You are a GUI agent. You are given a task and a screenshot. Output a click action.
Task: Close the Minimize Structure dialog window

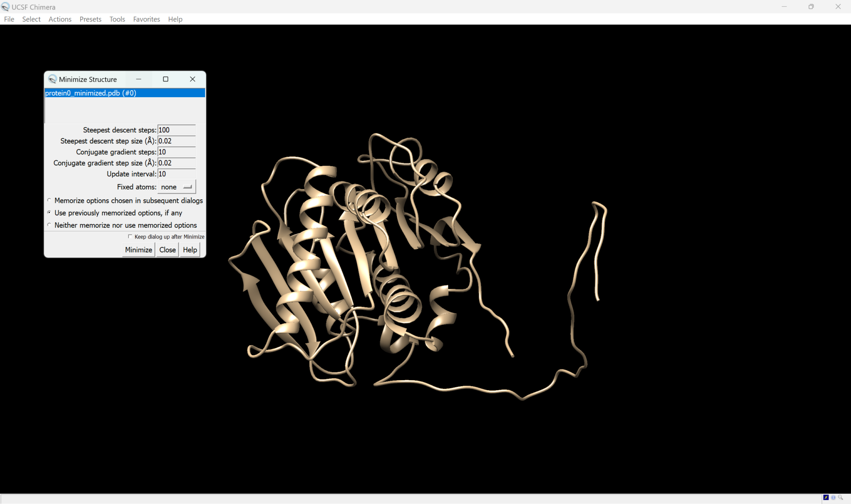[x=192, y=79]
